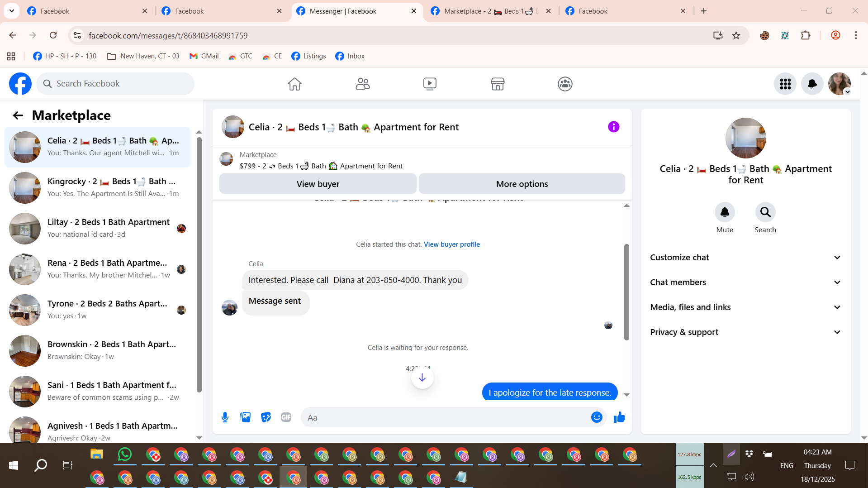The image size is (868, 488).
Task: Open the Inbox bookmark
Action: (x=350, y=56)
